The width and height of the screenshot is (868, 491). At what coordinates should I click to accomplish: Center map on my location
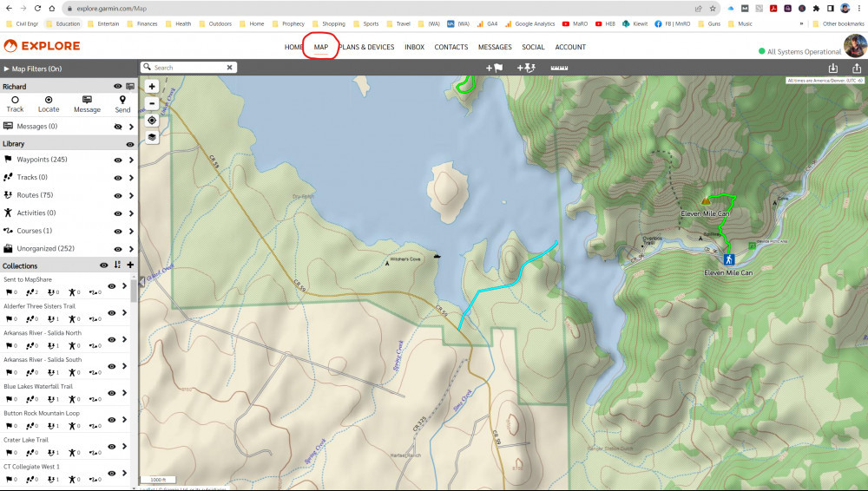(x=152, y=120)
